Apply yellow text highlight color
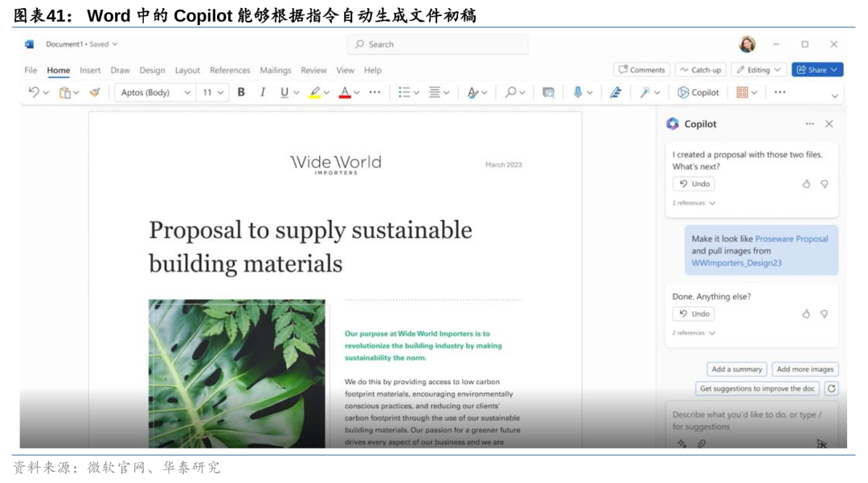Viewport: 868px width, 483px height. [x=314, y=92]
